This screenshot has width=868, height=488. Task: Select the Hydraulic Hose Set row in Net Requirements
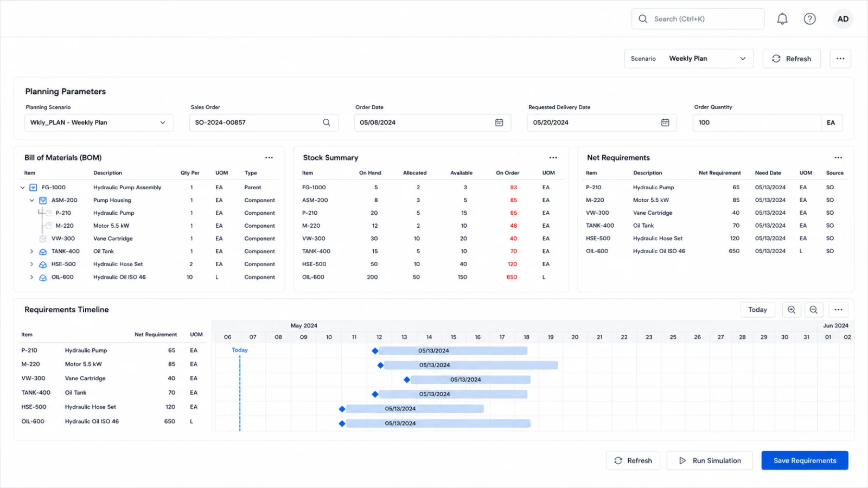pyautogui.click(x=715, y=239)
